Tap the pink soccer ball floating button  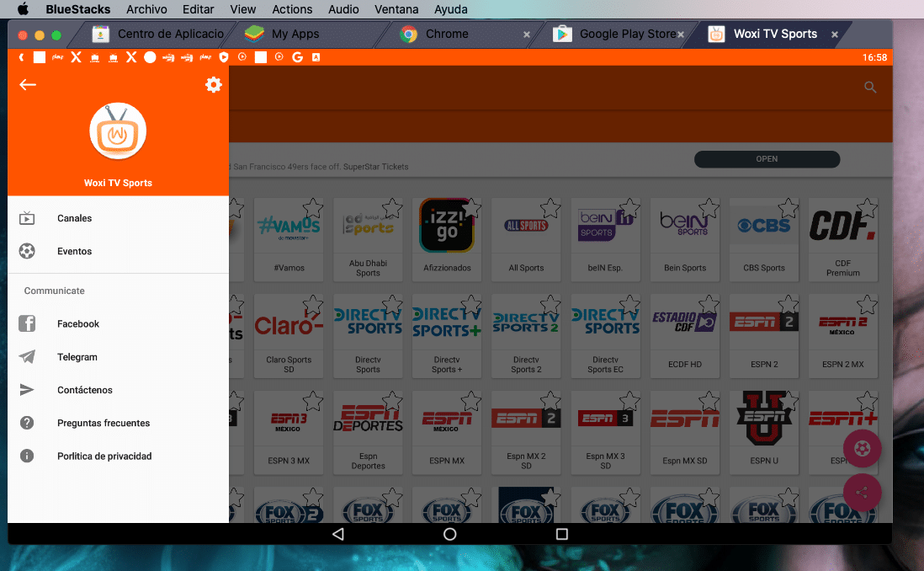tap(862, 449)
